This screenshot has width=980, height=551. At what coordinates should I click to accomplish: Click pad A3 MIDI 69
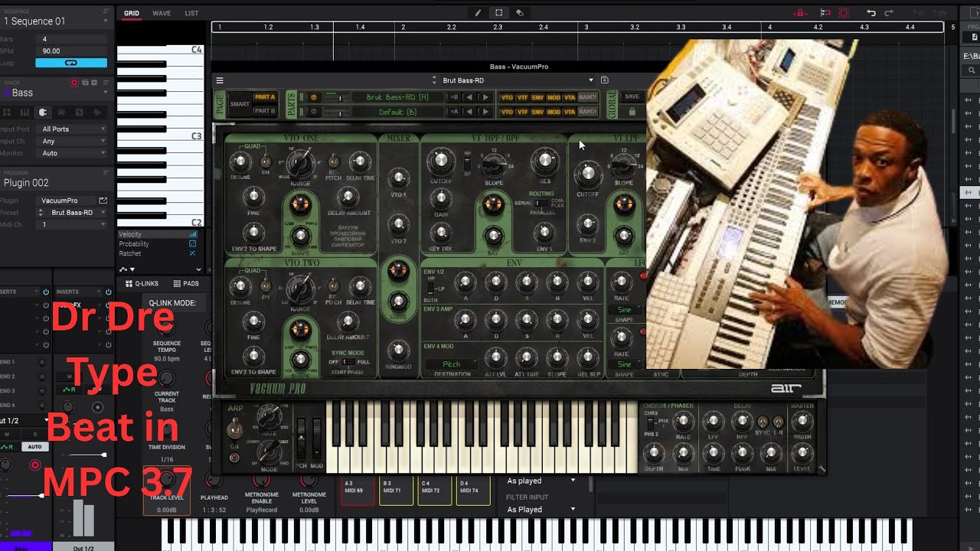(x=358, y=491)
